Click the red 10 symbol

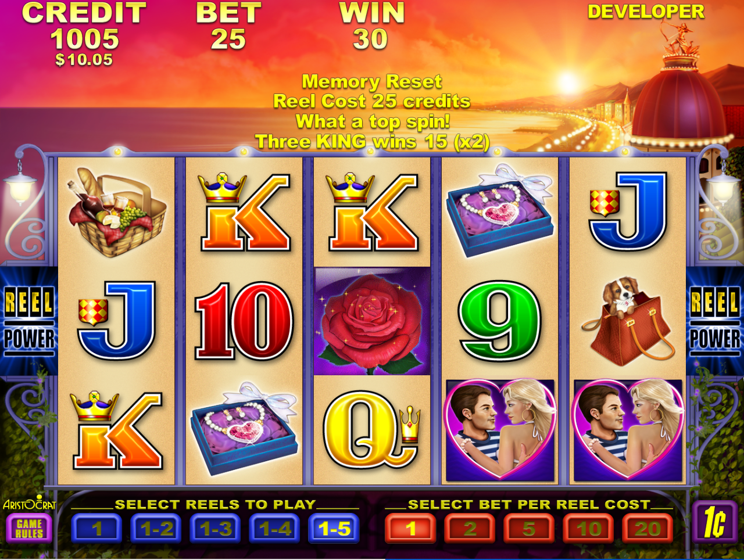pos(244,321)
